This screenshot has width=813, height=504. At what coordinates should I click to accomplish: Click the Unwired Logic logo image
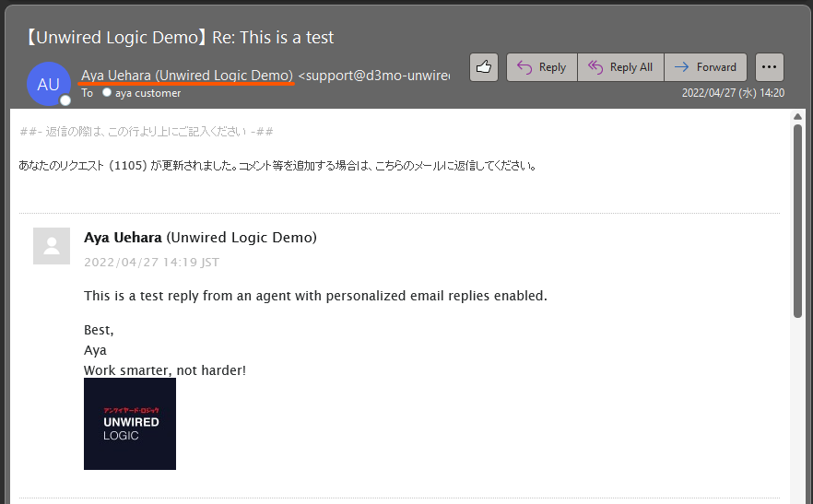point(130,424)
